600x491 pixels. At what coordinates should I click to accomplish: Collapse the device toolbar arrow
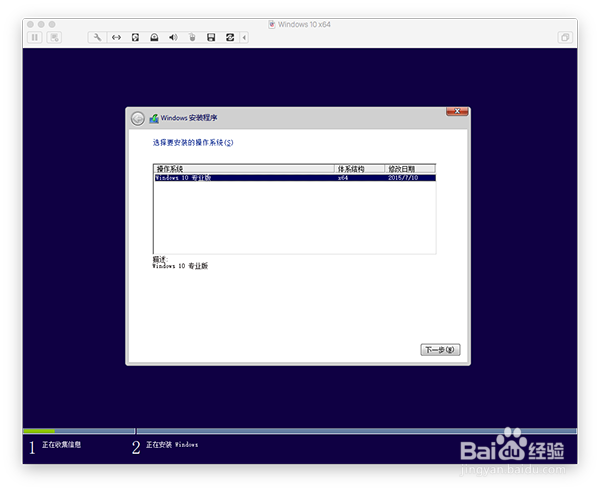(244, 37)
